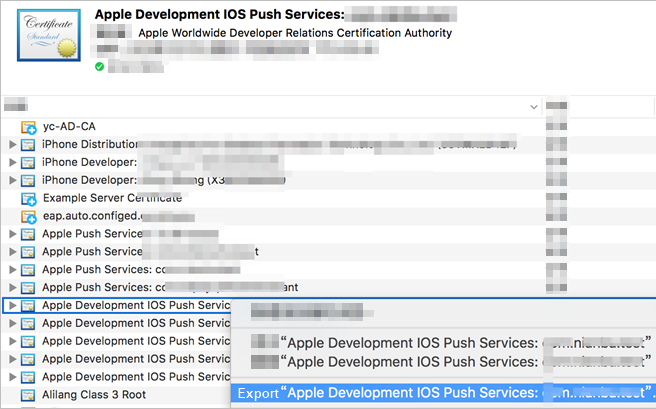Click the iPhone Distribution certificate icon
This screenshot has height=409, width=656.
click(28, 145)
